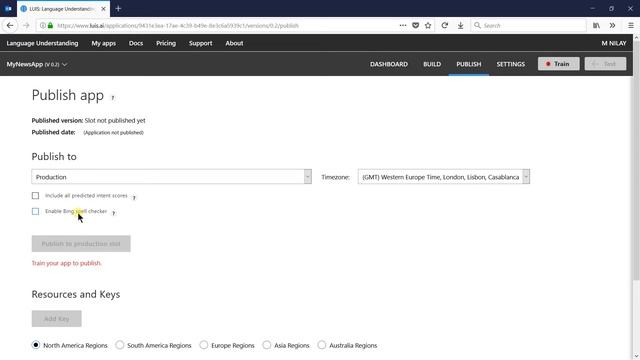Viewport: 640px width, 360px height.
Task: Click the Test button
Action: [x=605, y=64]
